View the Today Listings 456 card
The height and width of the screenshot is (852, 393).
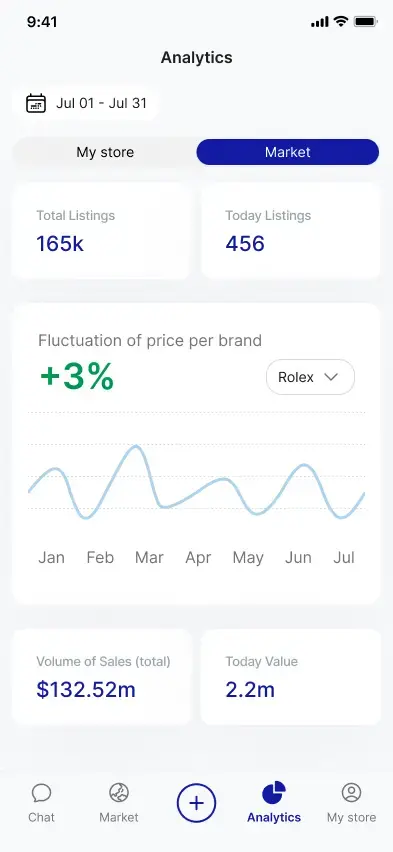point(291,231)
